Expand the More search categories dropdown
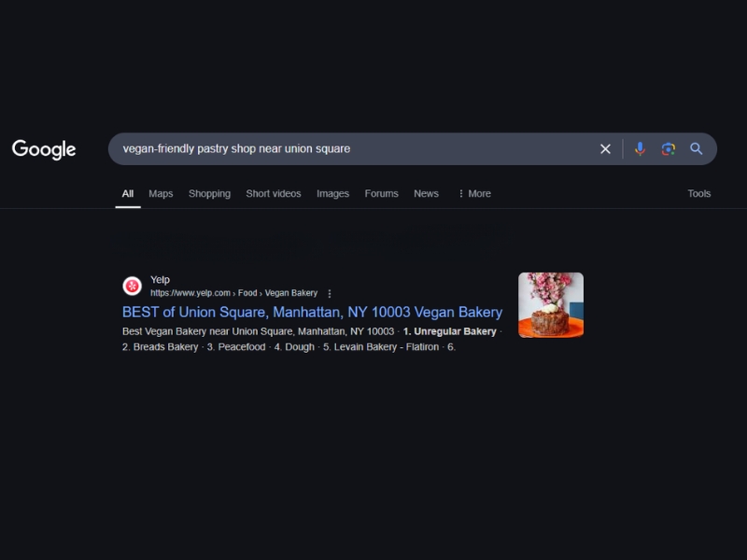Image resolution: width=747 pixels, height=560 pixels. [x=473, y=193]
